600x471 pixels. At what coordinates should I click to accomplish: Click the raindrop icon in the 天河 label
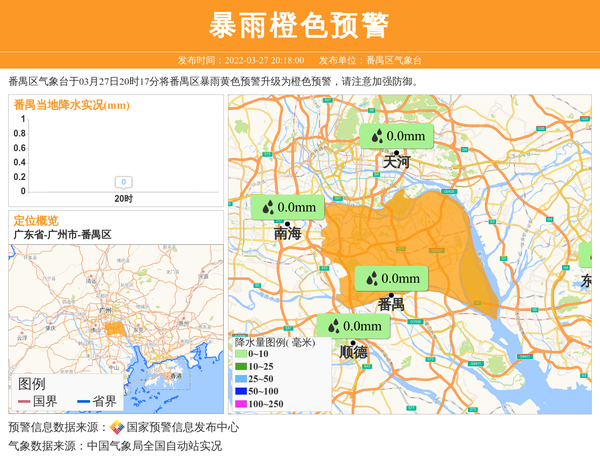pos(377,136)
